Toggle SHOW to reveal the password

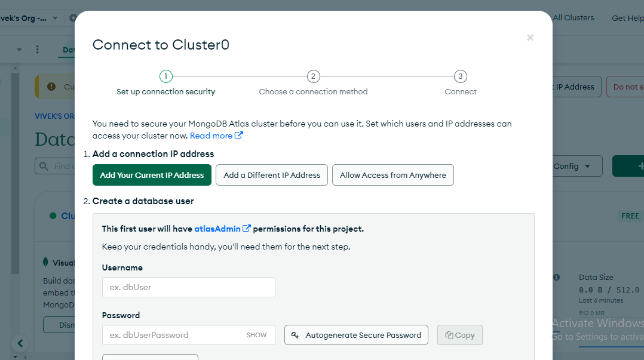(256, 335)
